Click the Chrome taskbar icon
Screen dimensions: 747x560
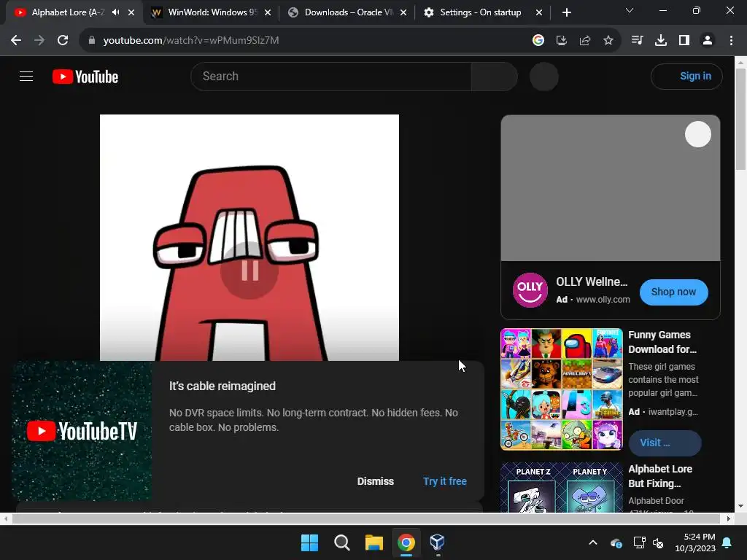coord(406,542)
